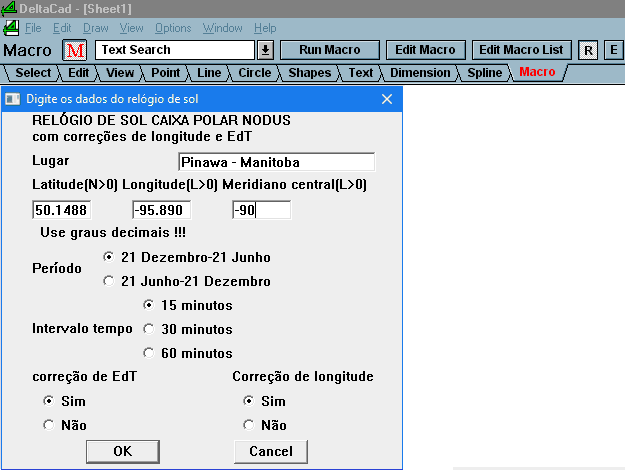Open the Draw menu

tap(96, 28)
